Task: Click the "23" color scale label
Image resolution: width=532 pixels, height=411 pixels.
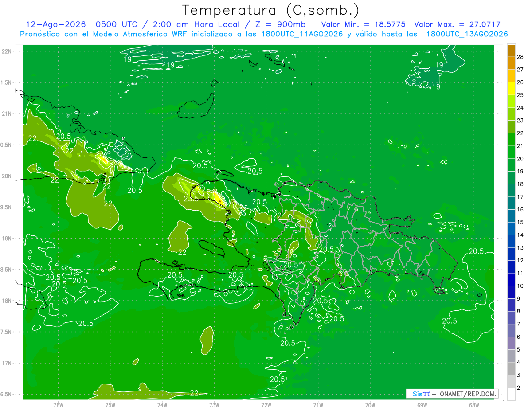Action: (x=520, y=121)
